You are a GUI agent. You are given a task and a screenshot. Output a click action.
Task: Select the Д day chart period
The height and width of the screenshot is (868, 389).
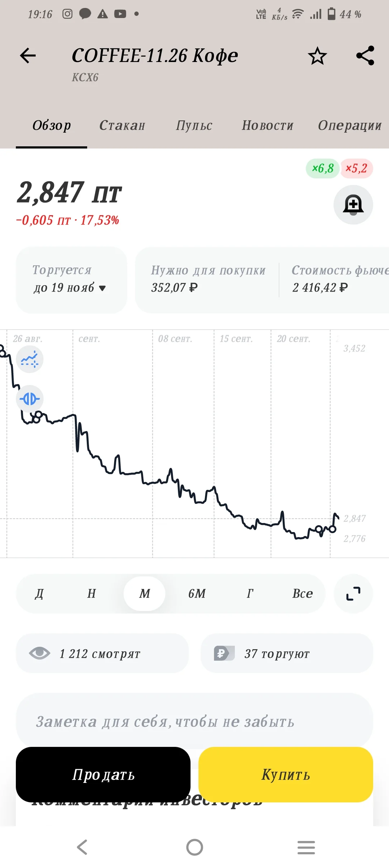pyautogui.click(x=39, y=593)
